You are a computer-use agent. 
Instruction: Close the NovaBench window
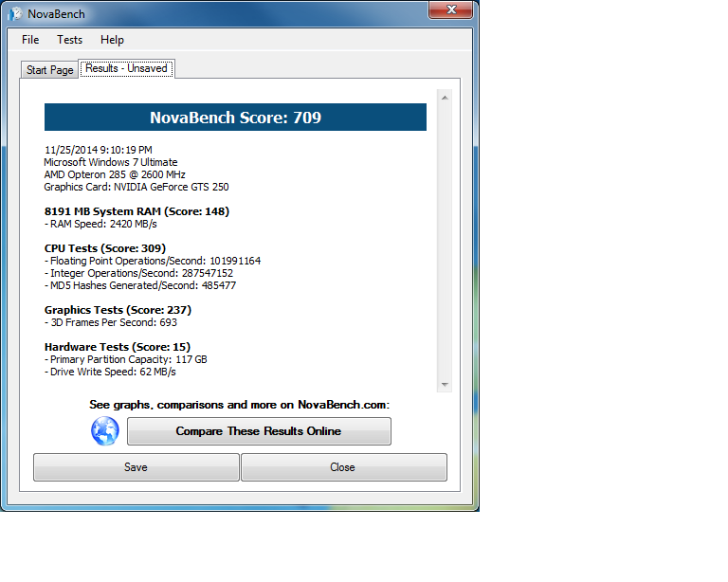coord(450,9)
